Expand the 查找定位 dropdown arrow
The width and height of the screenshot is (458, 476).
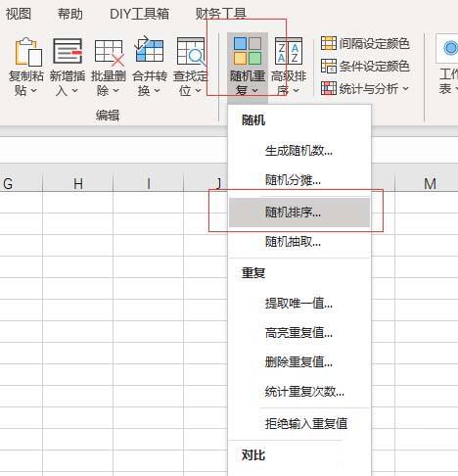click(x=198, y=90)
